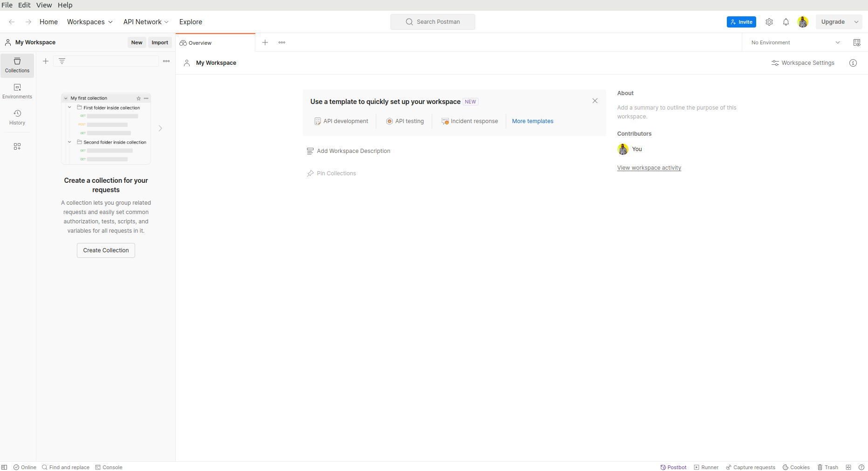Open notifications bell icon

(786, 22)
